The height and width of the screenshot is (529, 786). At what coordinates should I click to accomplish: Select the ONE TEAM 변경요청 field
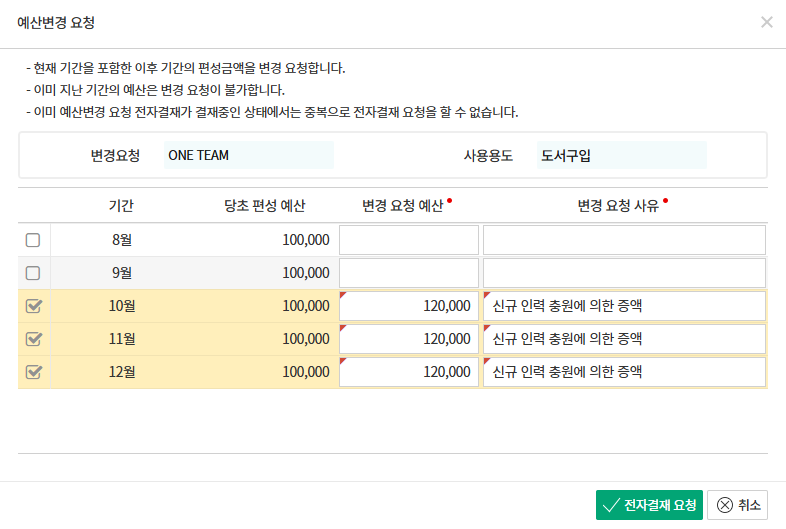click(248, 155)
